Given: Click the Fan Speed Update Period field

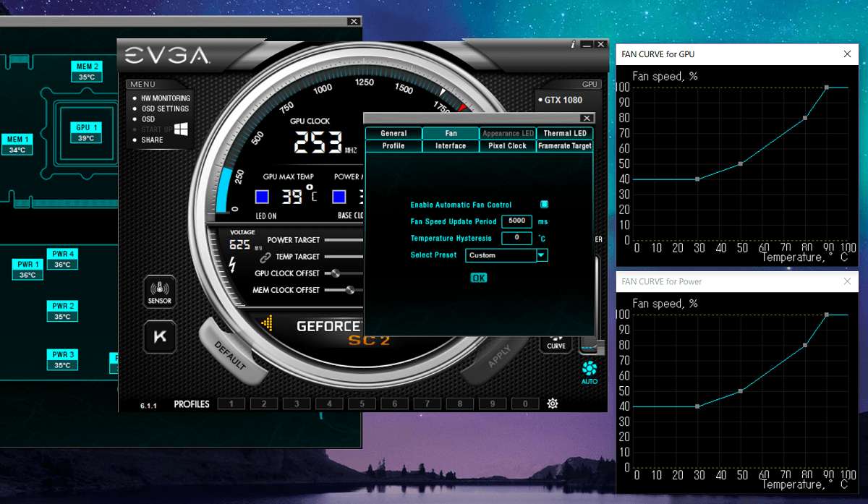Looking at the screenshot, I should (x=516, y=221).
